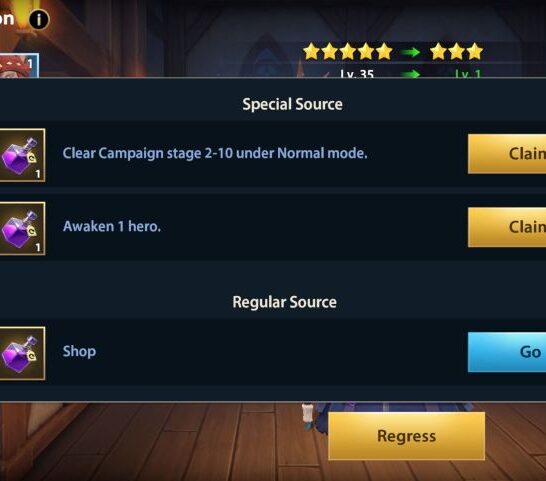This screenshot has height=481, width=546.
Task: Tap the potion icon beside Awaken 1 hero
Action: pos(22,228)
